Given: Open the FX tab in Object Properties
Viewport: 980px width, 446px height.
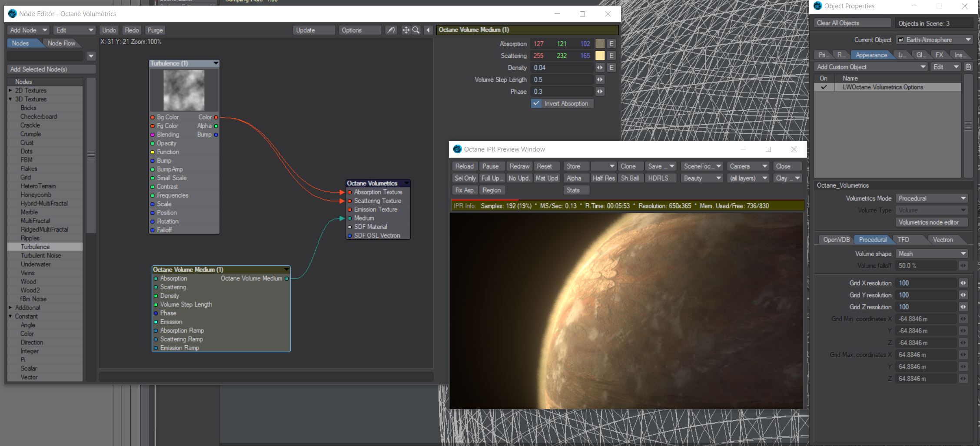Looking at the screenshot, I should point(940,55).
